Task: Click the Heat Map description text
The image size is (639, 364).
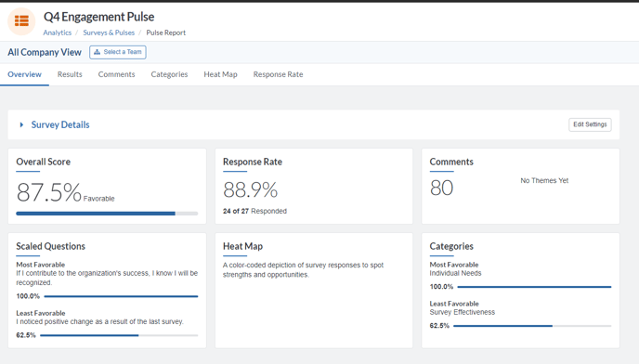Action: [x=303, y=270]
